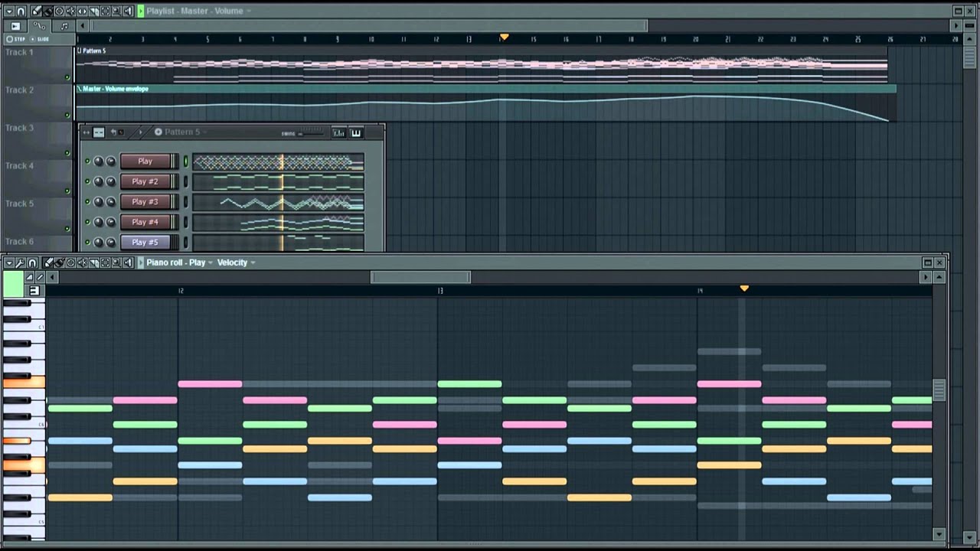
Task: Select the Playlist paint brush tool
Action: pos(47,11)
